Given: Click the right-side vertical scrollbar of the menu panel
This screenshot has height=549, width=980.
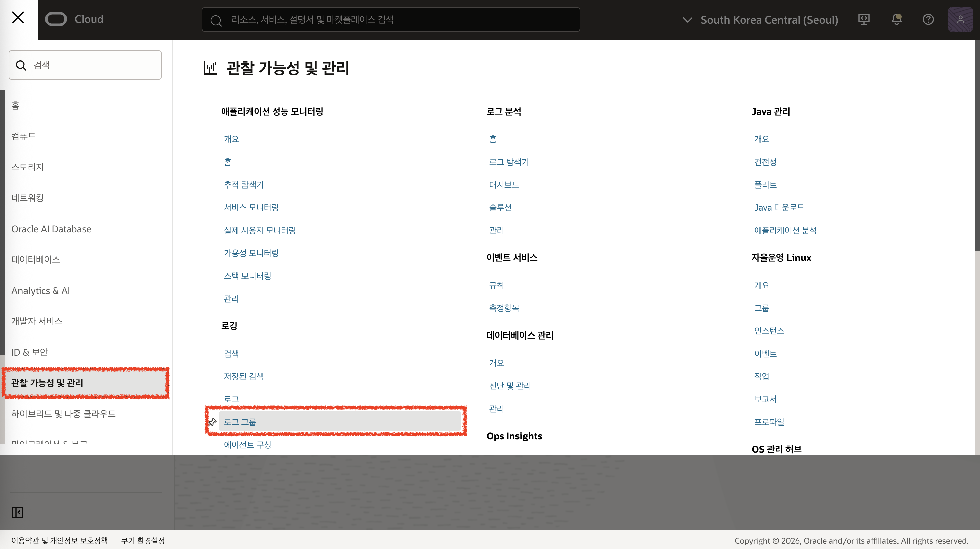Looking at the screenshot, I should coord(977,145).
